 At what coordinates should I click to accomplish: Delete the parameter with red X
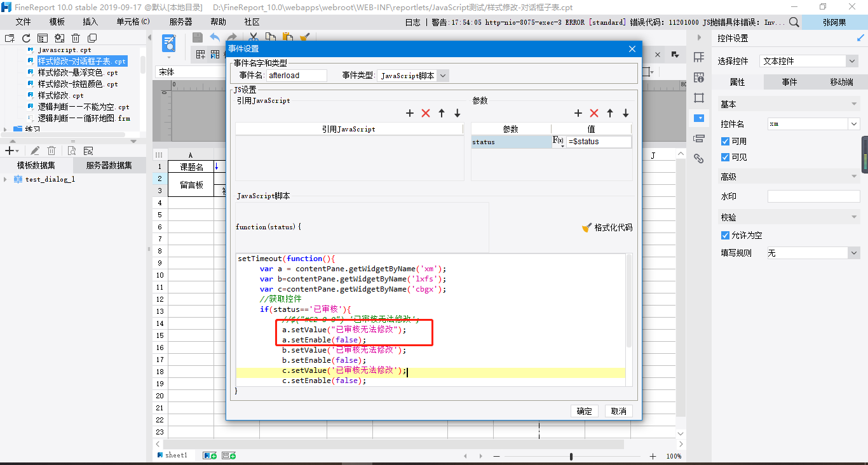point(594,113)
